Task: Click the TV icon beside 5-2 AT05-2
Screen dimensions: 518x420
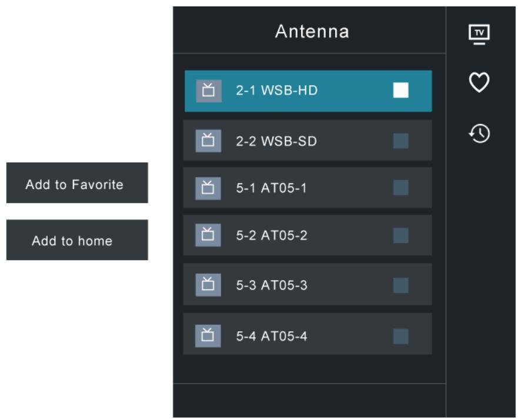Action: tap(208, 235)
